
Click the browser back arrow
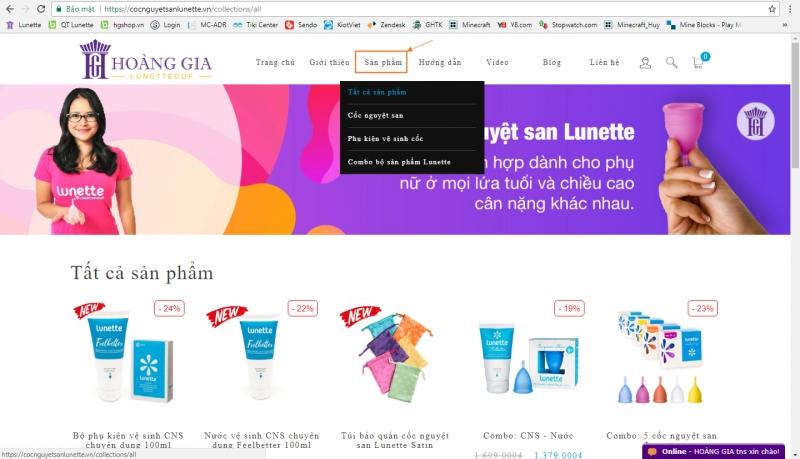[10, 9]
